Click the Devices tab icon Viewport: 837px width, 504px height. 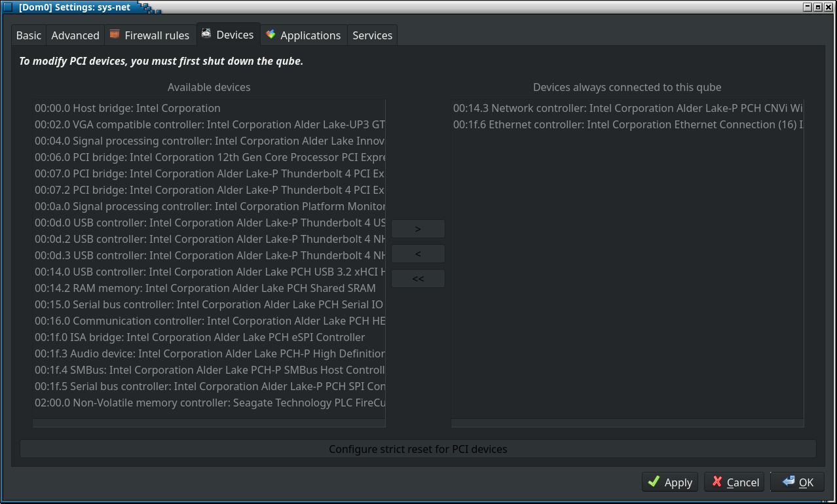tap(206, 34)
